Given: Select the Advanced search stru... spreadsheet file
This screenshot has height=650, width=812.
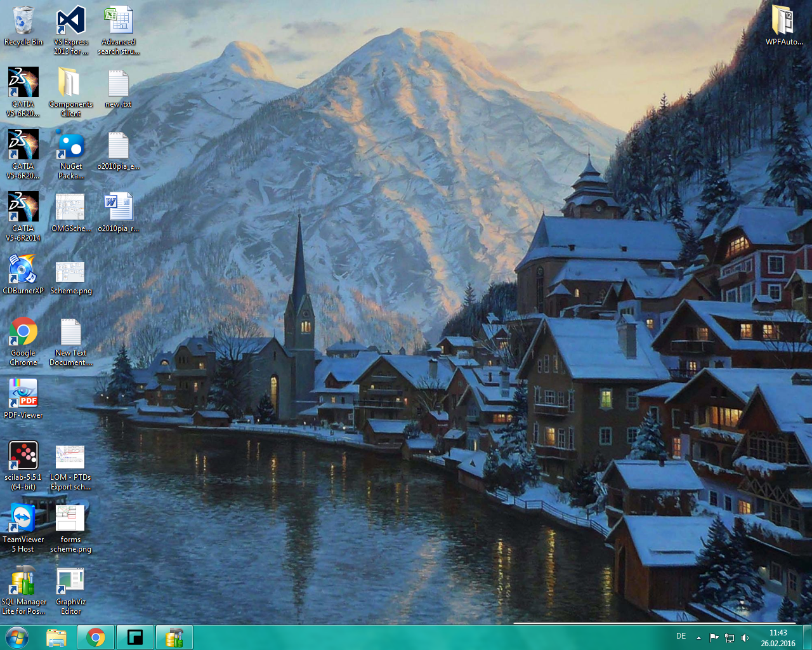Looking at the screenshot, I should coord(119,30).
